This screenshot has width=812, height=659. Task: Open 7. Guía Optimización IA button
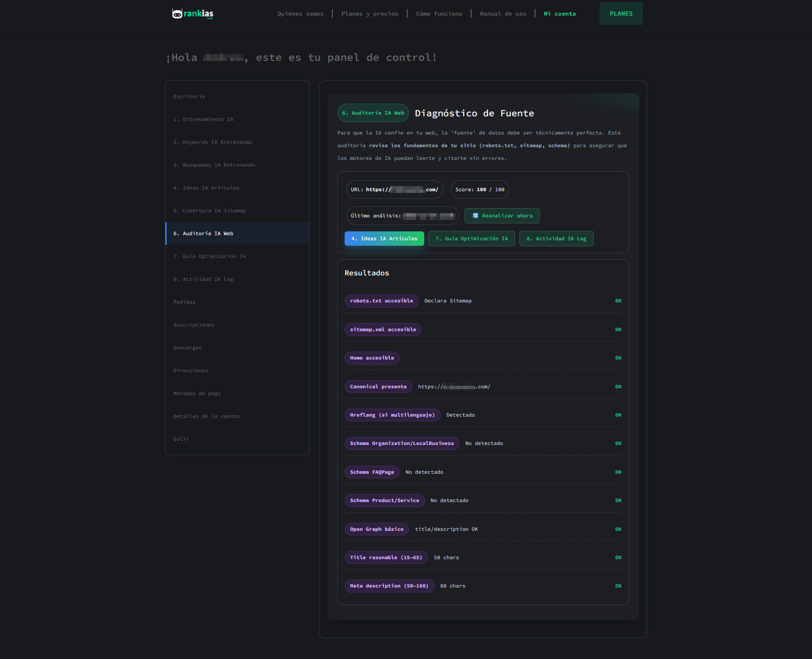coord(472,239)
